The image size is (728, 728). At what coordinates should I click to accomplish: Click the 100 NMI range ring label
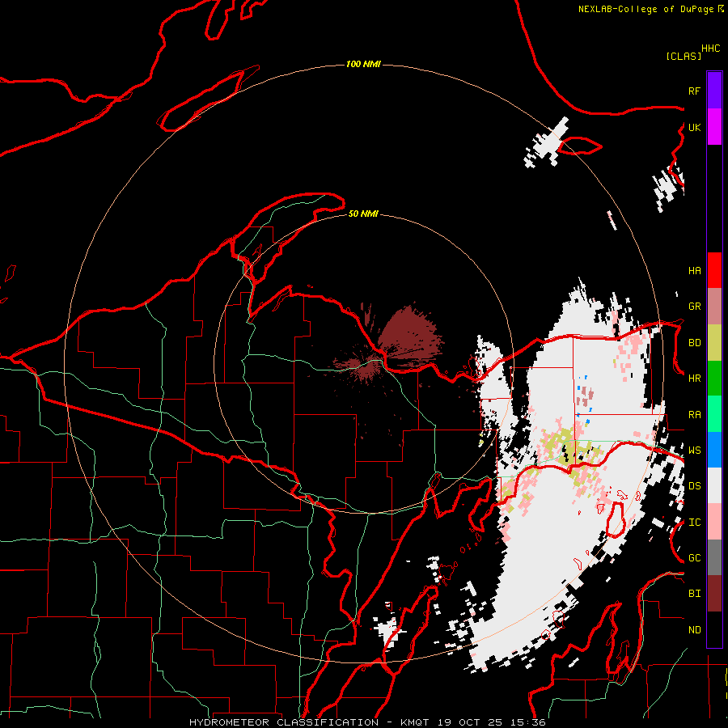click(x=363, y=64)
